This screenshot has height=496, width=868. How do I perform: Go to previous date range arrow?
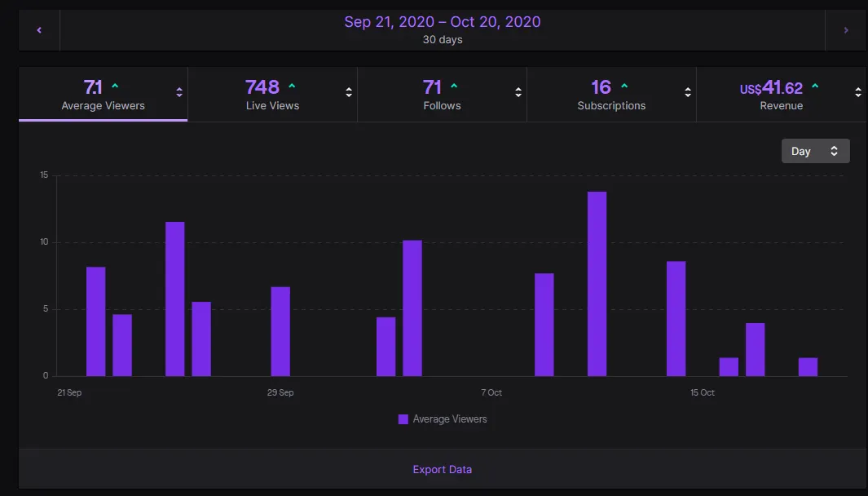click(39, 30)
